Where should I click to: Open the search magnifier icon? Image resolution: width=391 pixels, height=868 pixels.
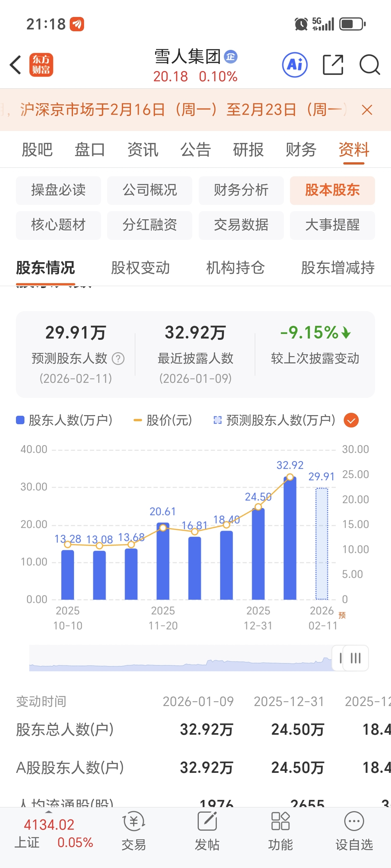tap(370, 65)
